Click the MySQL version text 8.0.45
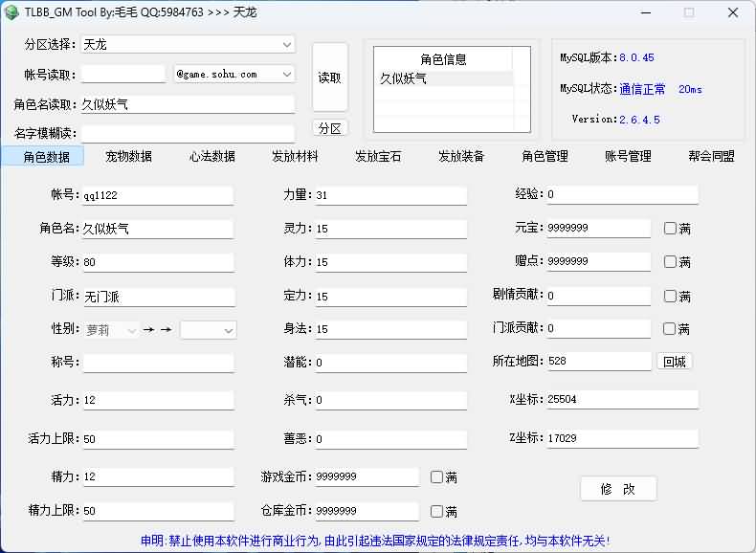Viewport: 756px width, 553px height. [636, 57]
